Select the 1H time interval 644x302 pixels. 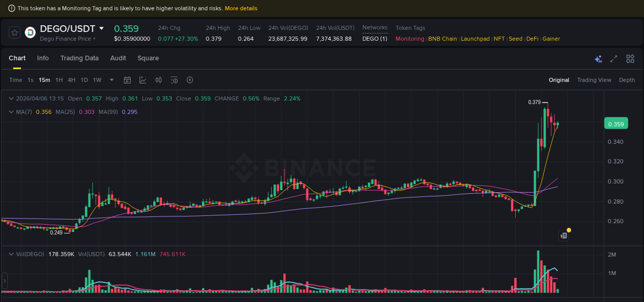click(x=59, y=80)
